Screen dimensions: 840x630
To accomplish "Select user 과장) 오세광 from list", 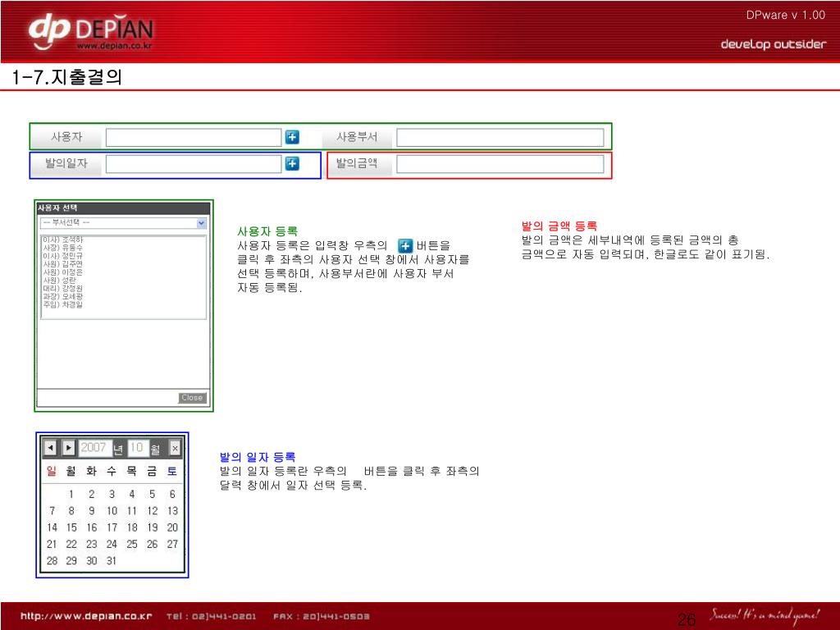I will point(62,296).
